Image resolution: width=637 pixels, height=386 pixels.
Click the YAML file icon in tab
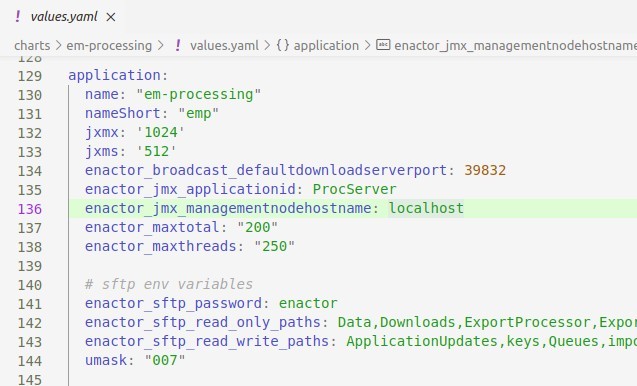tap(17, 17)
